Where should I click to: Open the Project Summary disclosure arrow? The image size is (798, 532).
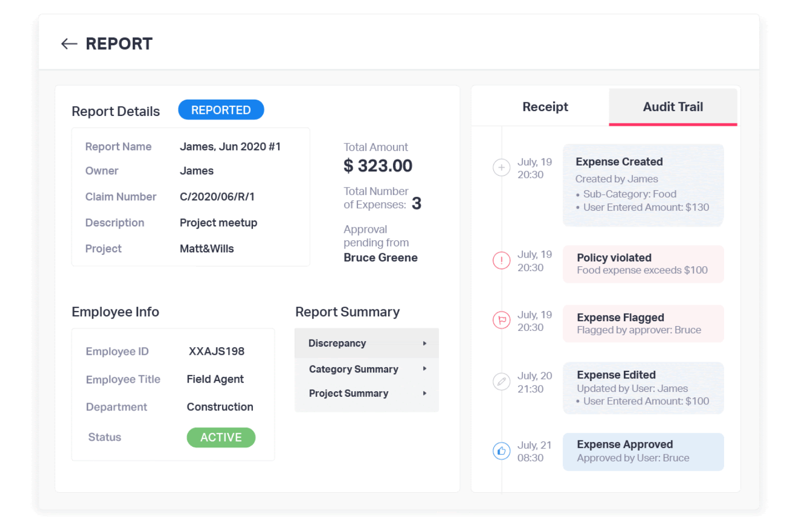[x=425, y=393]
